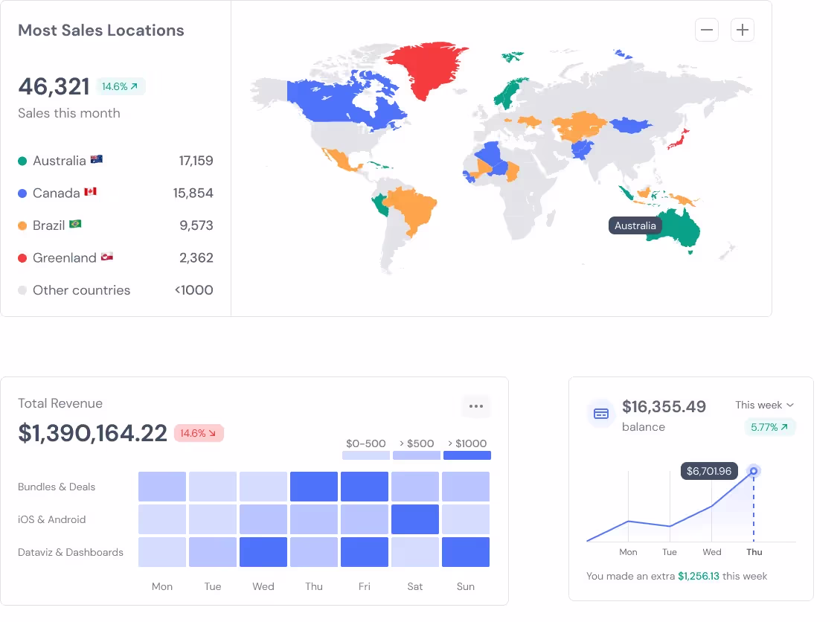840x622 pixels.
Task: Zoom out the world map
Action: [x=706, y=31]
